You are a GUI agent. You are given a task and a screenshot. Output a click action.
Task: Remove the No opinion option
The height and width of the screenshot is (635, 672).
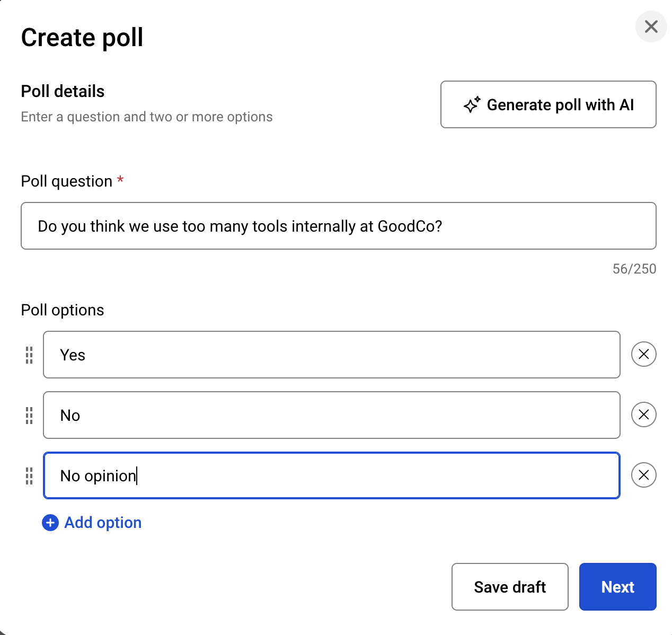(x=643, y=475)
